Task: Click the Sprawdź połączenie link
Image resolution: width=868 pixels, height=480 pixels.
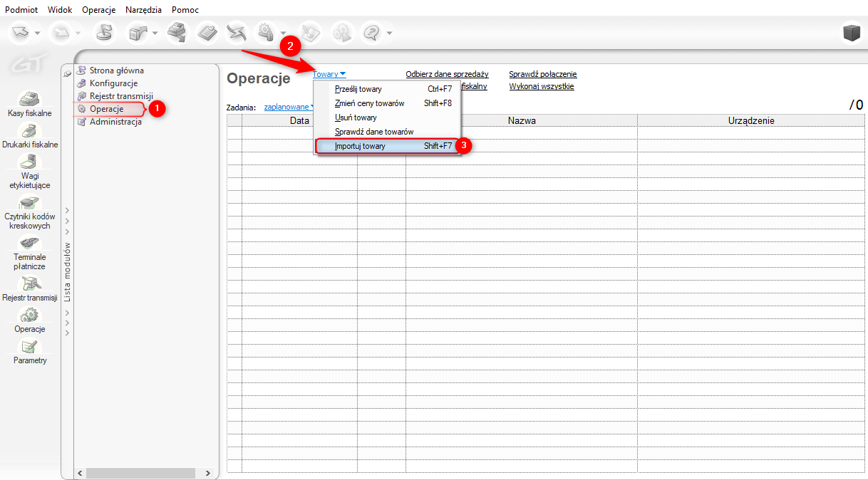Action: [x=542, y=74]
